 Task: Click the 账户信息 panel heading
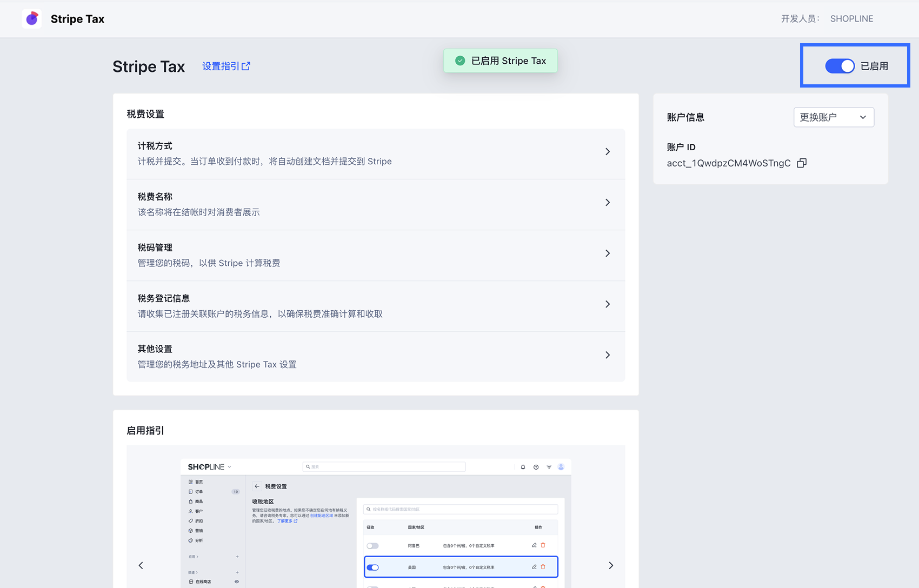point(685,117)
